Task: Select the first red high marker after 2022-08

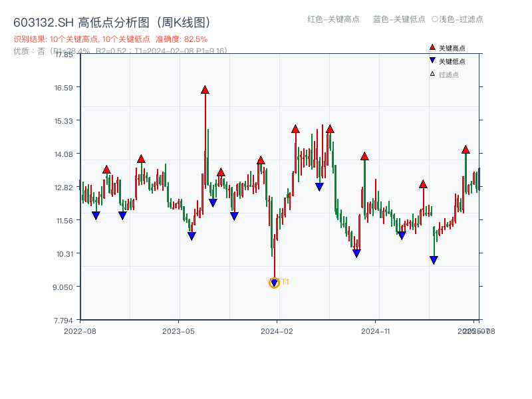Action: point(106,170)
